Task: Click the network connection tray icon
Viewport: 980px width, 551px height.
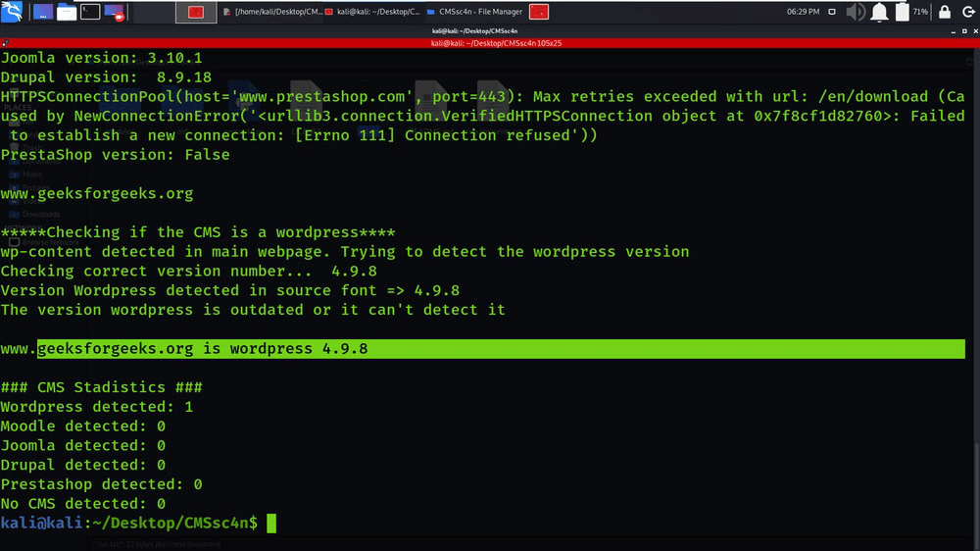Action: (x=832, y=12)
